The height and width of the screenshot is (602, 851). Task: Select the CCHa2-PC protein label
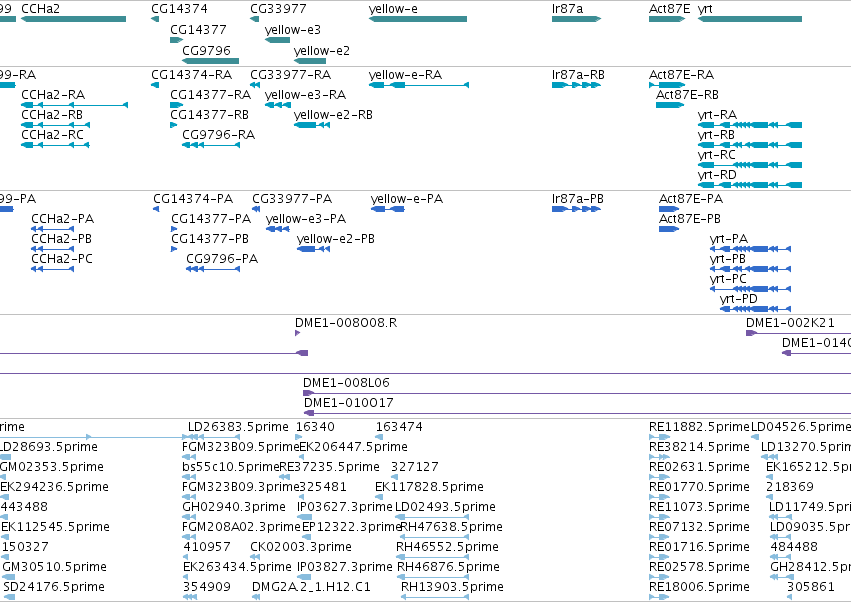click(62, 259)
